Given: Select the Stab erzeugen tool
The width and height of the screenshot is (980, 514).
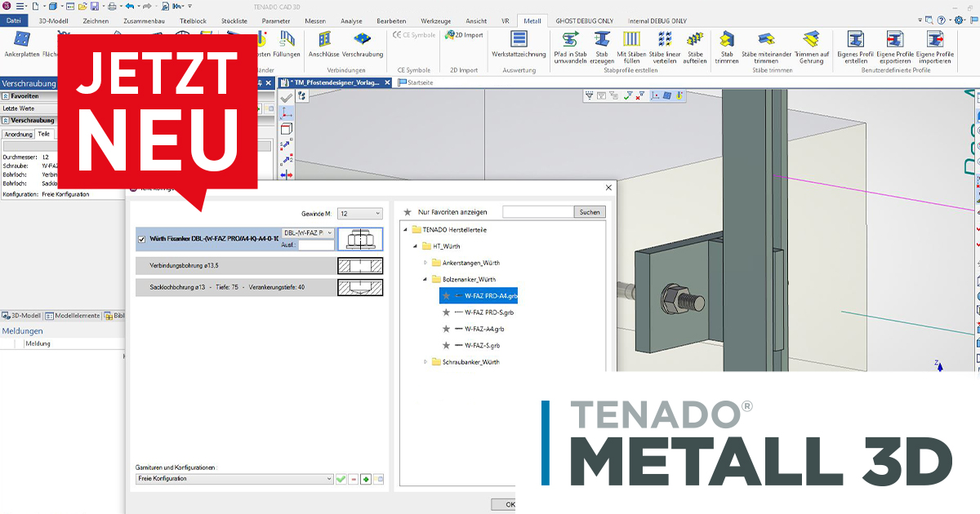Looking at the screenshot, I should pos(602,47).
